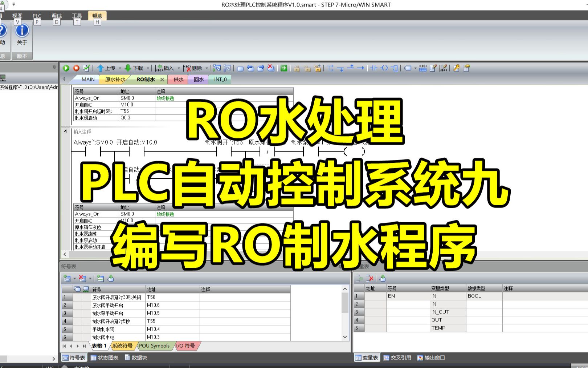This screenshot has width=588, height=368.
Task: Click the clear all bookmarks icon
Action: tap(271, 68)
